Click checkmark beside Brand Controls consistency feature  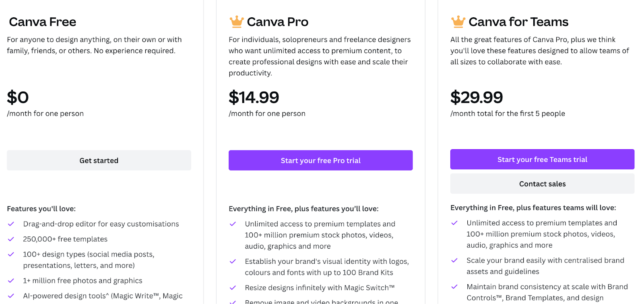[x=454, y=287]
